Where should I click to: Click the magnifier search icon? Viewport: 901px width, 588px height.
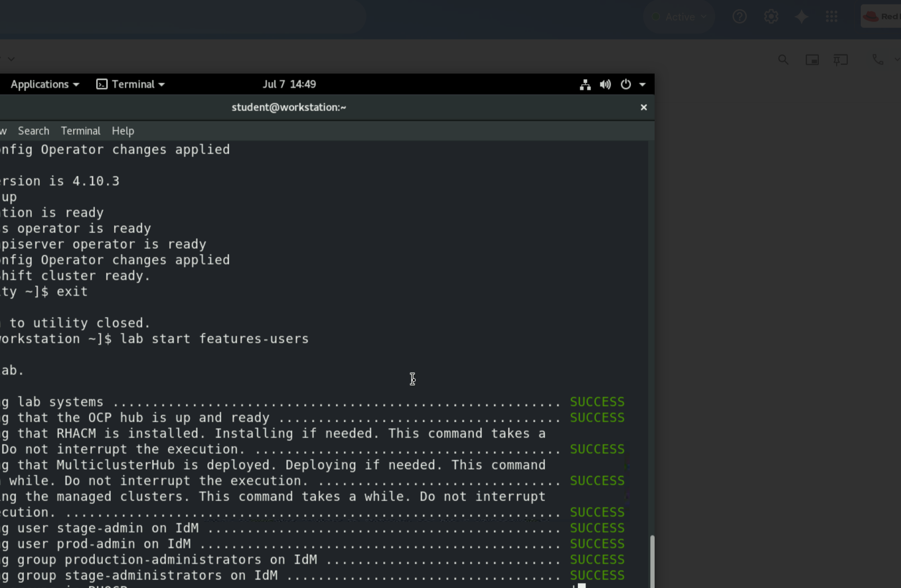tap(783, 60)
